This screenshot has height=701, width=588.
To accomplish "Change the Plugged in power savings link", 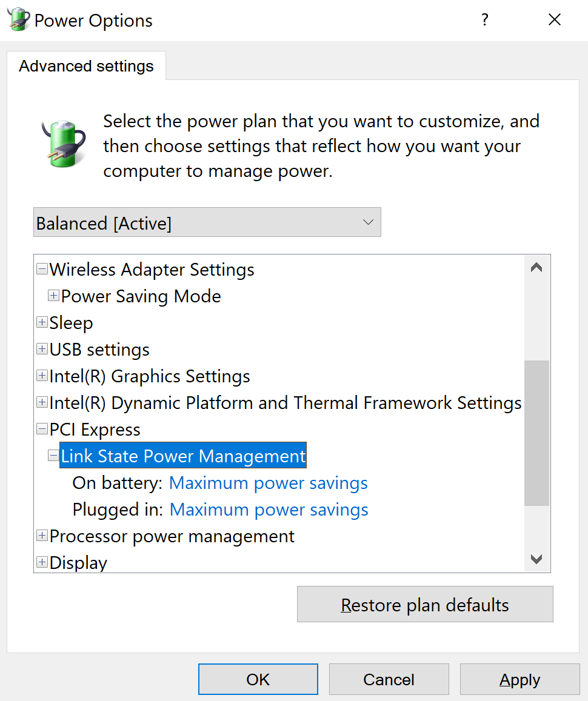I will click(x=269, y=510).
